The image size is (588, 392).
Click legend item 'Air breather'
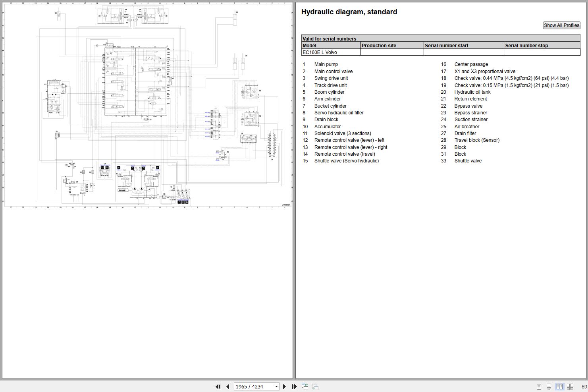pyautogui.click(x=467, y=127)
